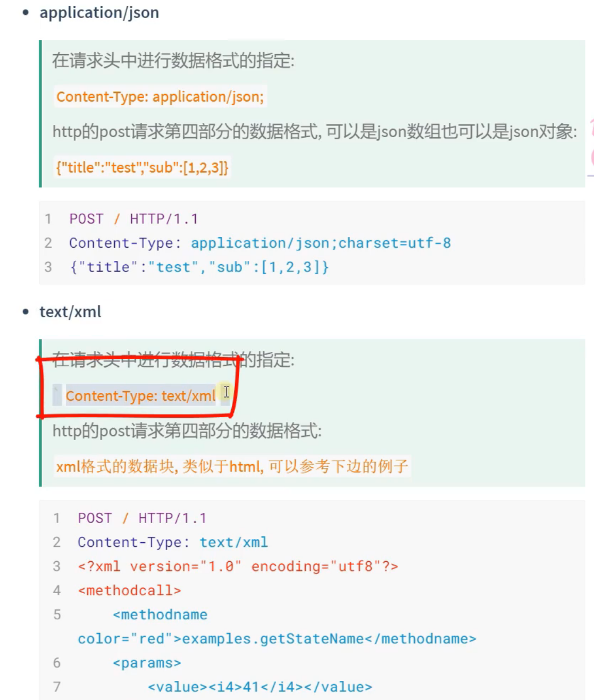Click the orange 'xml格式的数据块' description snippet
This screenshot has width=594, height=700.
coord(232,466)
